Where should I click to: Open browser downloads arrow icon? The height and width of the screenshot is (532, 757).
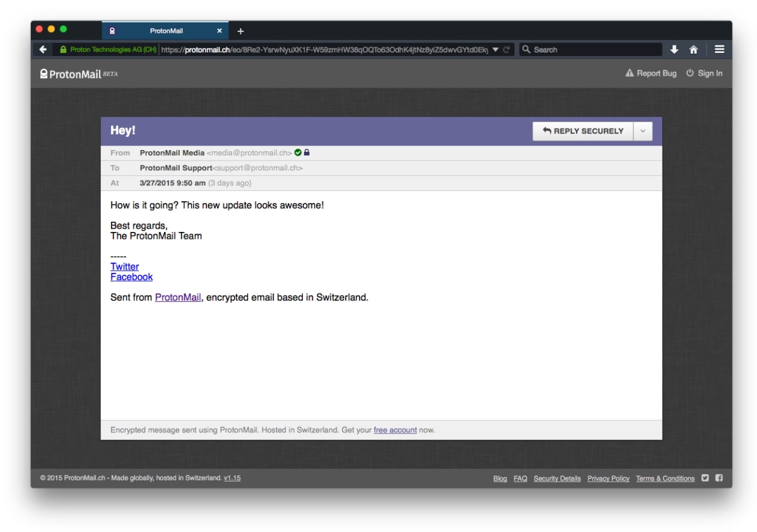pos(674,49)
